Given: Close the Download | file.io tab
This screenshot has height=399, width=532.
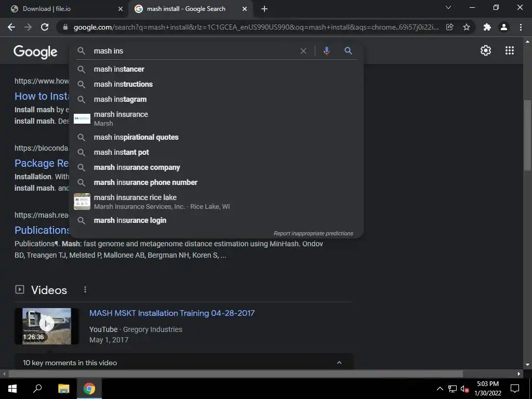Looking at the screenshot, I should [121, 9].
